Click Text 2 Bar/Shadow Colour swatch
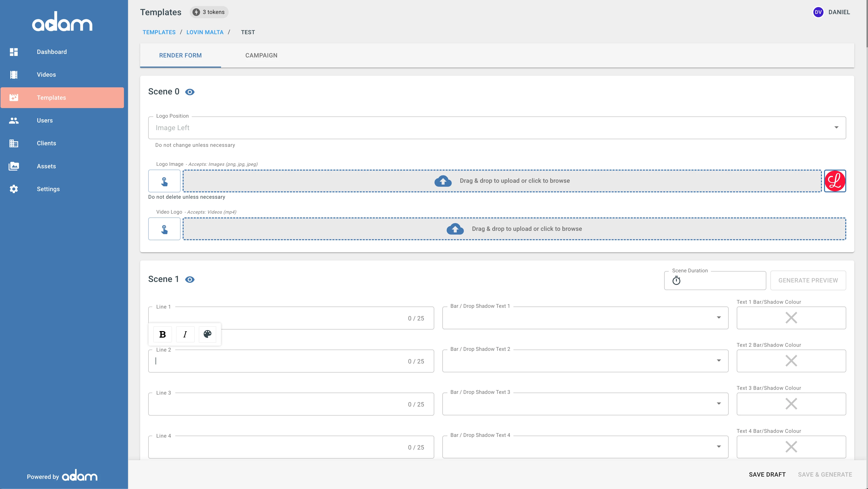 coord(791,361)
